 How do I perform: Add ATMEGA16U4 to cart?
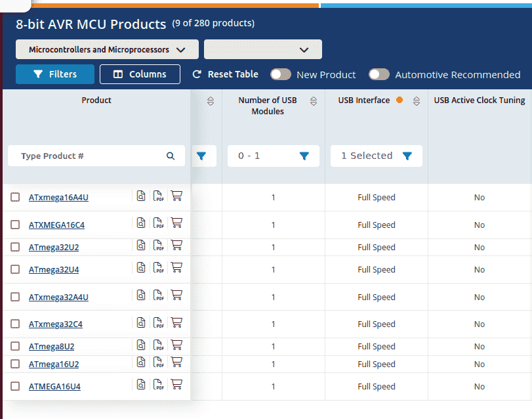(x=176, y=385)
